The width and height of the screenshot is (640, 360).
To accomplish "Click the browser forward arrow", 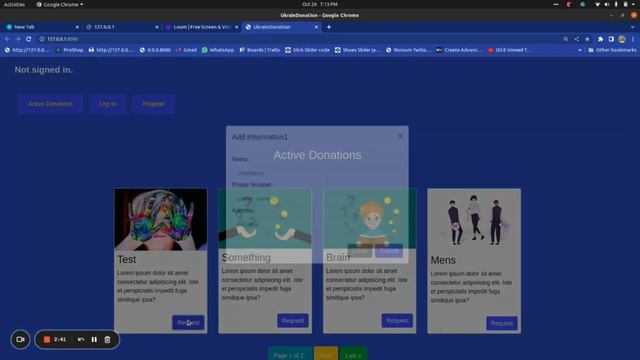I will pyautogui.click(x=18, y=39).
